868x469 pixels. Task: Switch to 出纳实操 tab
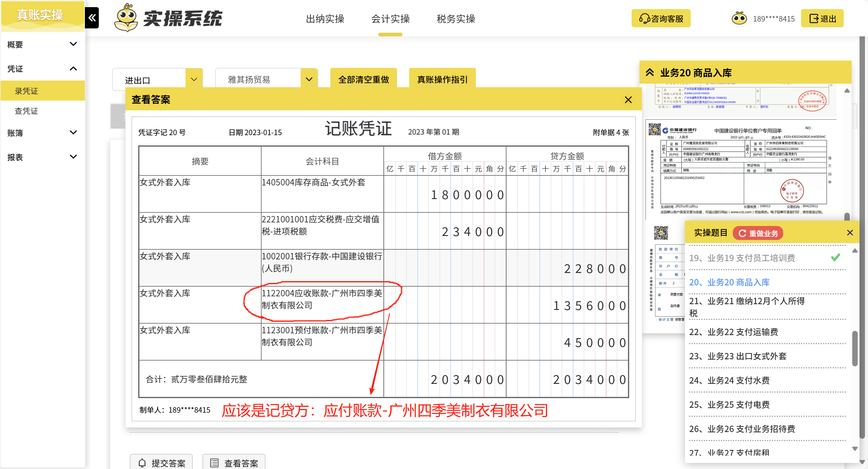coord(325,18)
